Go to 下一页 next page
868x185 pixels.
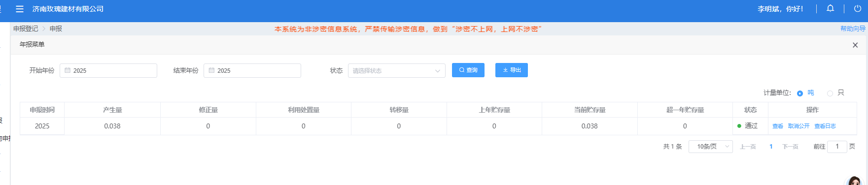[790, 147]
